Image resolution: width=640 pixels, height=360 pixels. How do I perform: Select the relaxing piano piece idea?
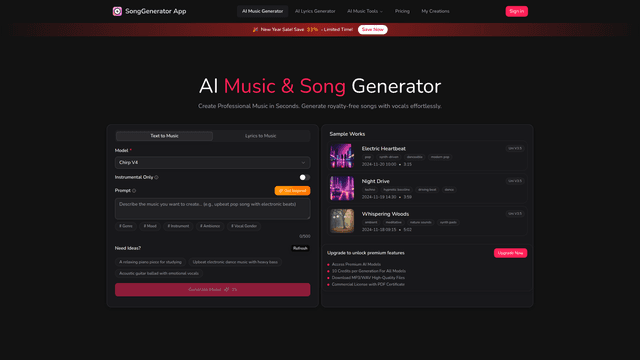pos(150,262)
